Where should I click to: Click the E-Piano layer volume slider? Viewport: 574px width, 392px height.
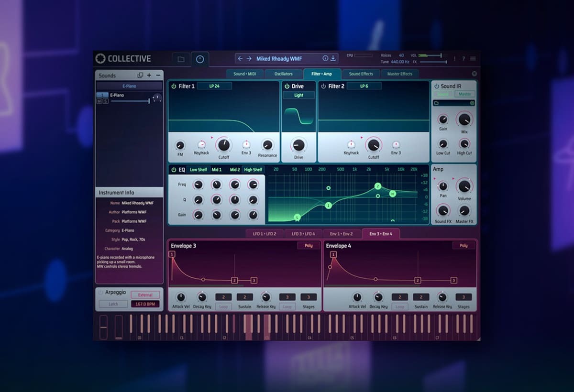[x=129, y=101]
